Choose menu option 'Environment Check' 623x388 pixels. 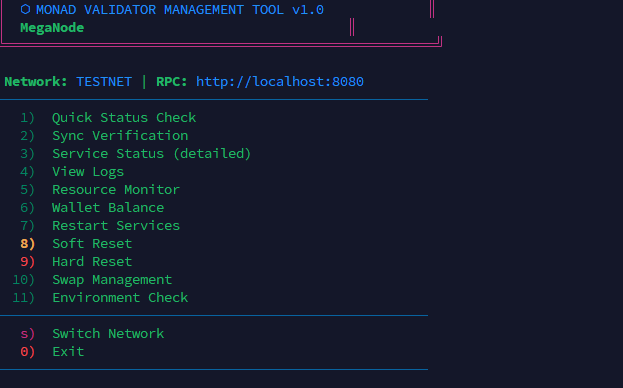click(x=120, y=298)
